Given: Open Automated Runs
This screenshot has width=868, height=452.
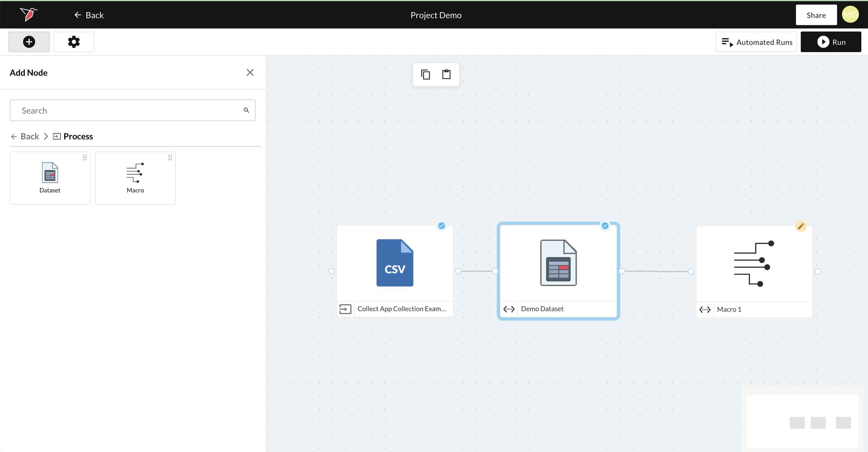Looking at the screenshot, I should click(756, 42).
